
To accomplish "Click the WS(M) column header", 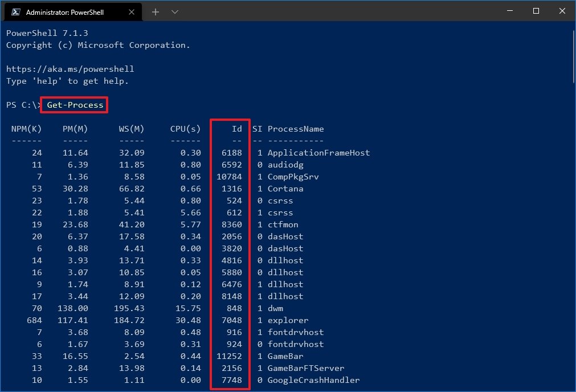I will 132,129.
